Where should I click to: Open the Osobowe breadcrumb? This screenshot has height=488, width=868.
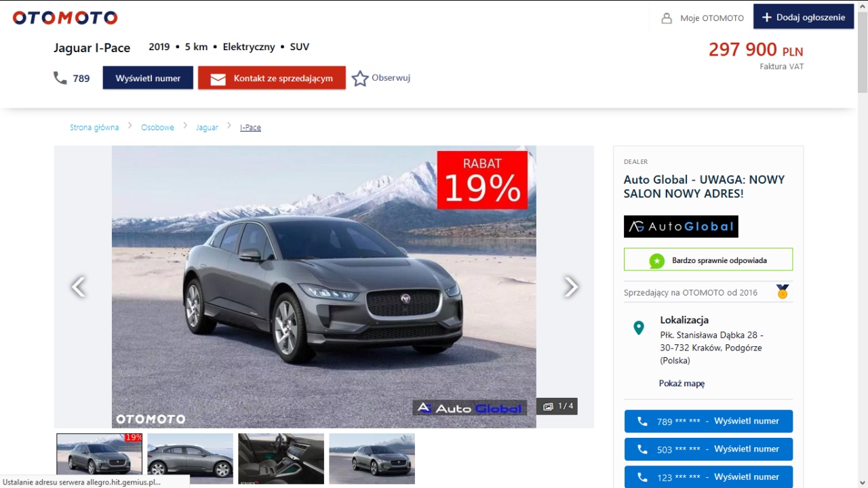click(x=157, y=127)
